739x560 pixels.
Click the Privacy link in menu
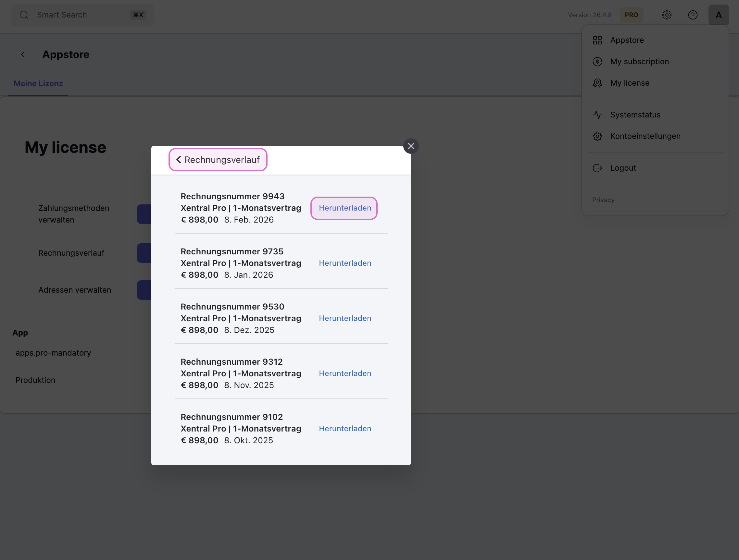coord(603,200)
